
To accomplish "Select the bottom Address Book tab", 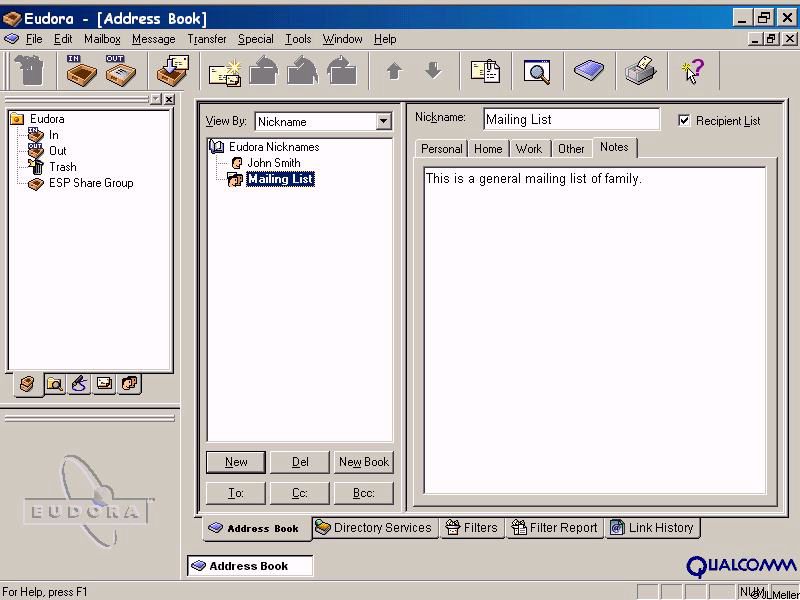I will (257, 529).
